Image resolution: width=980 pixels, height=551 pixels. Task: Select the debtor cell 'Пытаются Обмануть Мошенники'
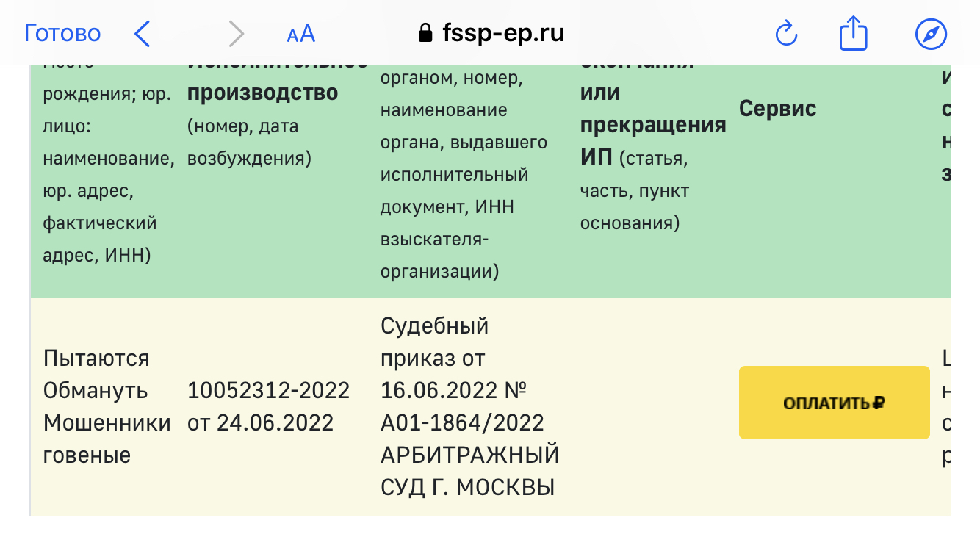(107, 406)
